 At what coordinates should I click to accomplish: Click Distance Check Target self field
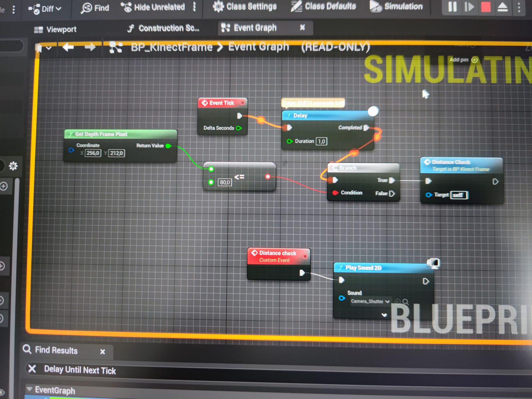pos(459,195)
